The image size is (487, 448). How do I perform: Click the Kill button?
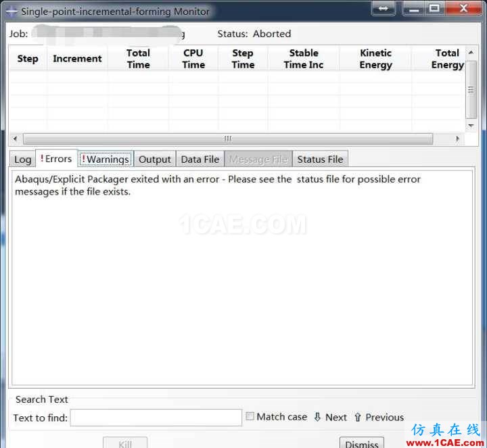click(125, 443)
